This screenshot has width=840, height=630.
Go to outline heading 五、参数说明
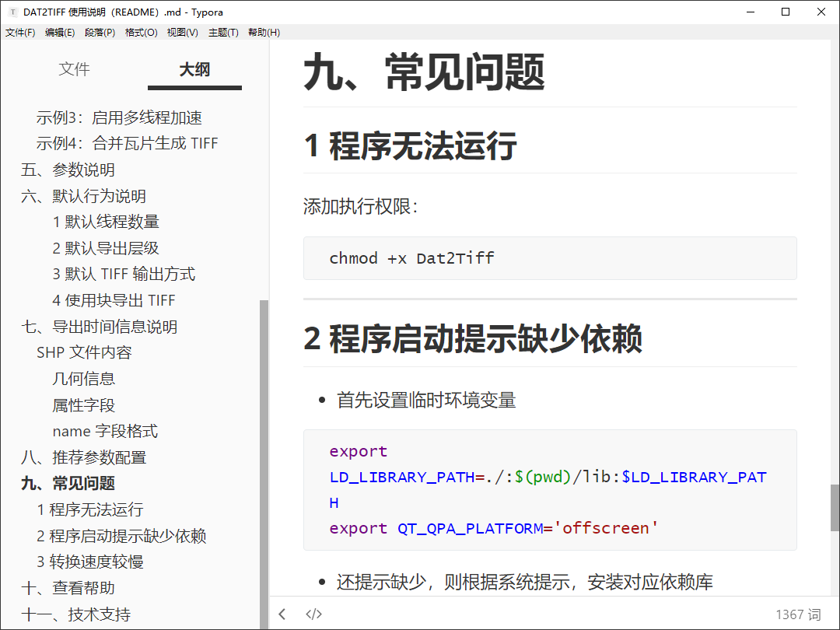tap(68, 170)
